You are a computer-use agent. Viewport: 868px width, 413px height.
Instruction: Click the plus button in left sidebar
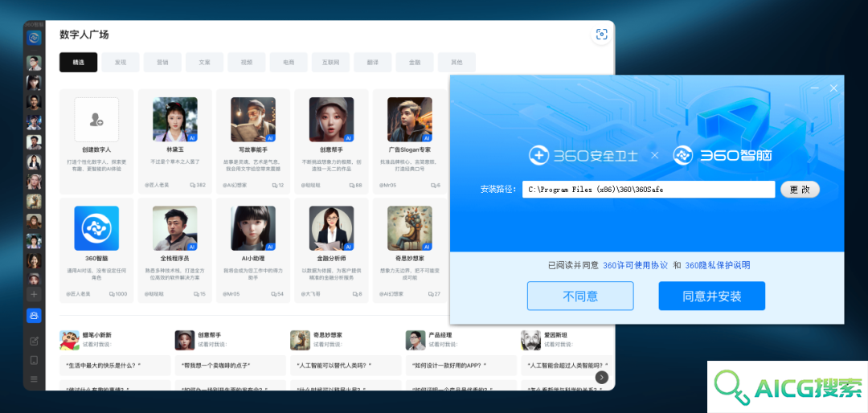[x=34, y=295]
